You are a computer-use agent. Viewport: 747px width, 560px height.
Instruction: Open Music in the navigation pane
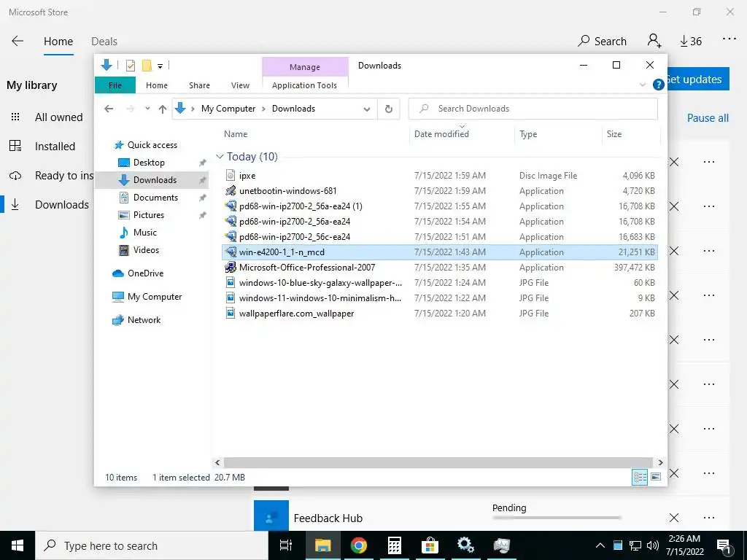tap(145, 233)
